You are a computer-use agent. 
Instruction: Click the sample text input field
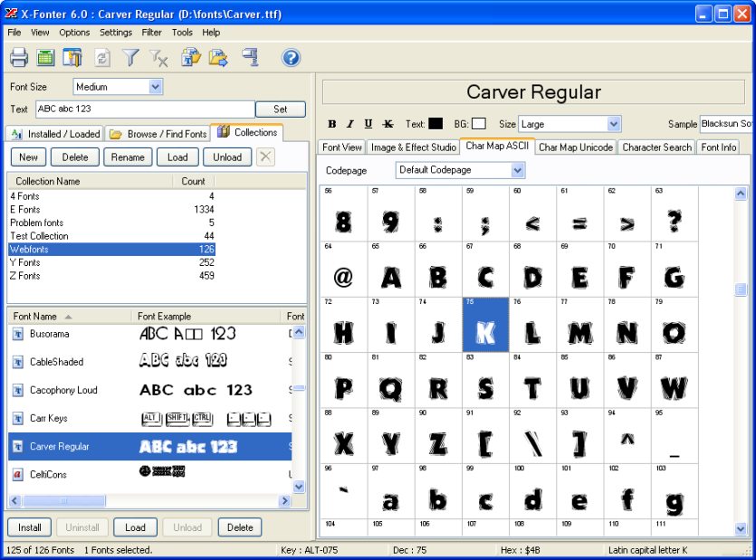[x=725, y=124]
